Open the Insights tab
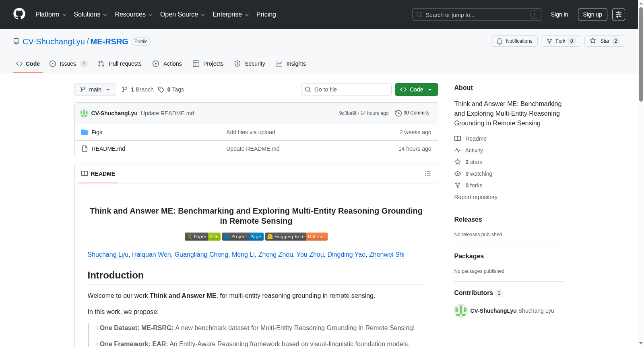 291,64
